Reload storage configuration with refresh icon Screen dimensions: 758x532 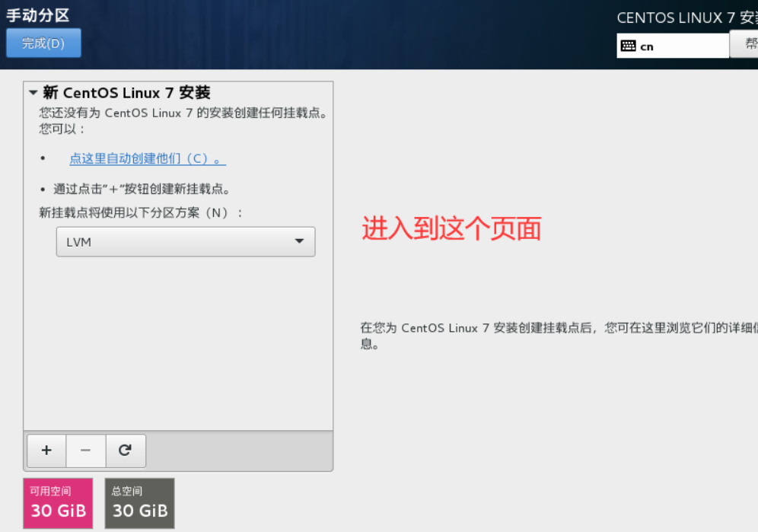[x=126, y=451]
